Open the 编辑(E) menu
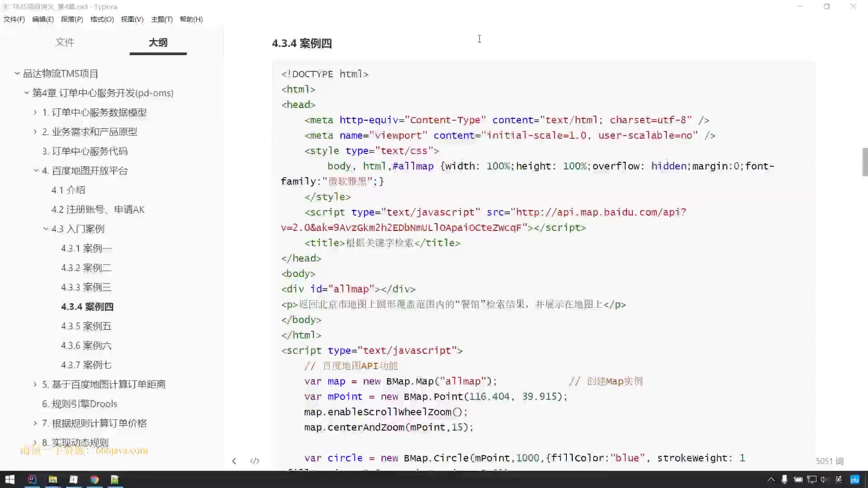This screenshot has height=488, width=868. coord(43,19)
